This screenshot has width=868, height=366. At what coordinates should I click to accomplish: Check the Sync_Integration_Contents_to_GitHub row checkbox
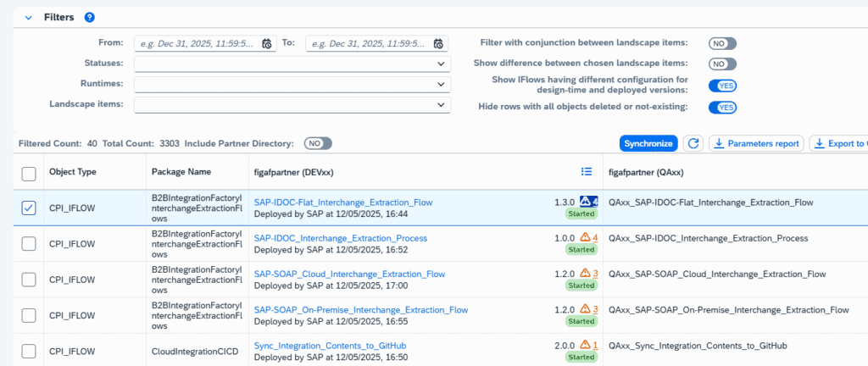(28, 351)
